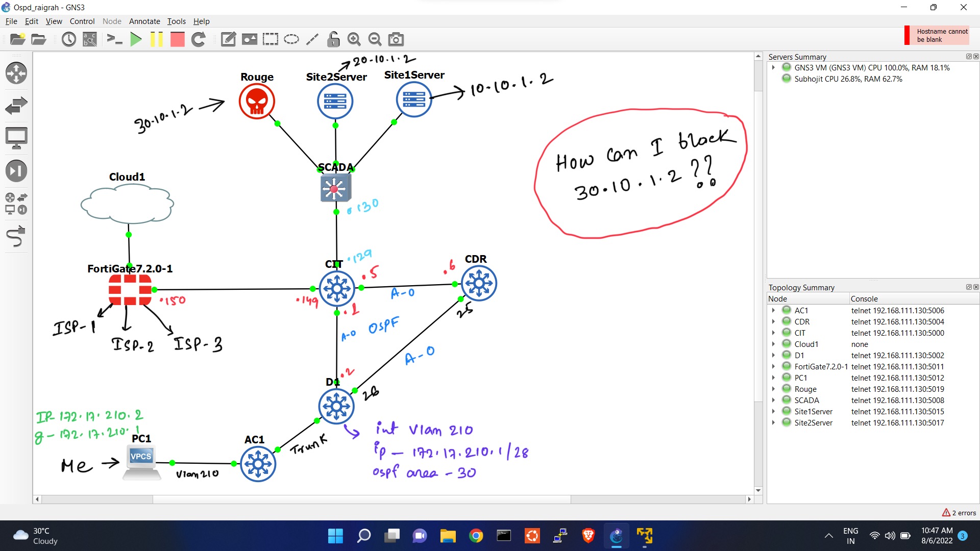Browse routers in the device sidebar

(x=16, y=73)
